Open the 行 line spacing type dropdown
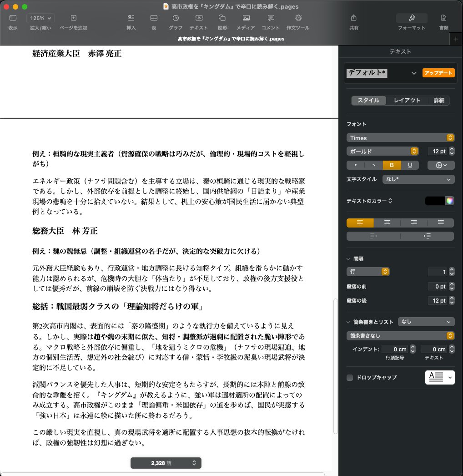The image size is (463, 476). (x=368, y=272)
